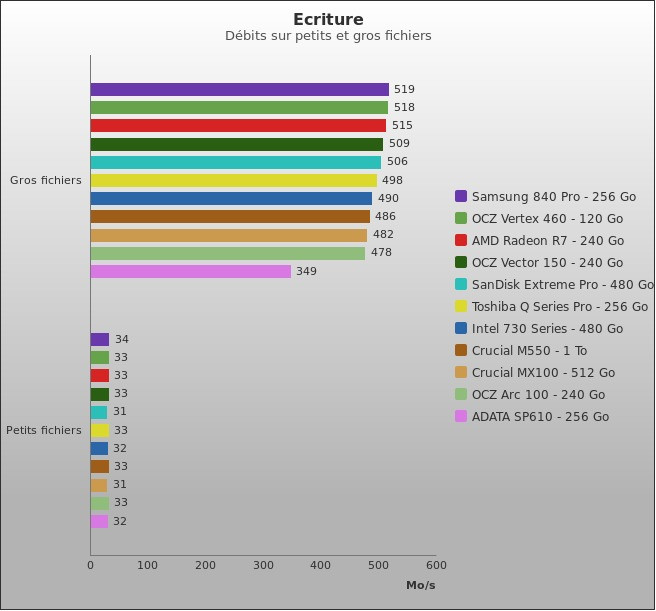Click the pink bar in Petits fichiers
The width and height of the screenshot is (656, 611).
100,521
